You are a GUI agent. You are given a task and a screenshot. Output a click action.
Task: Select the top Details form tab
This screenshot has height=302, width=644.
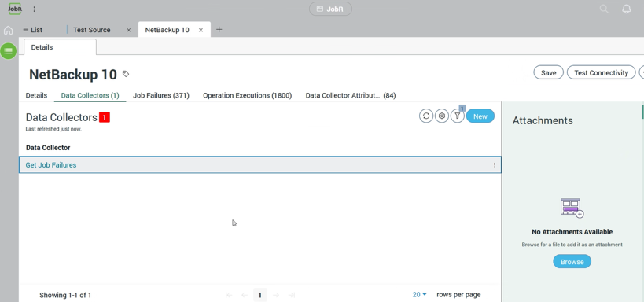click(60, 47)
